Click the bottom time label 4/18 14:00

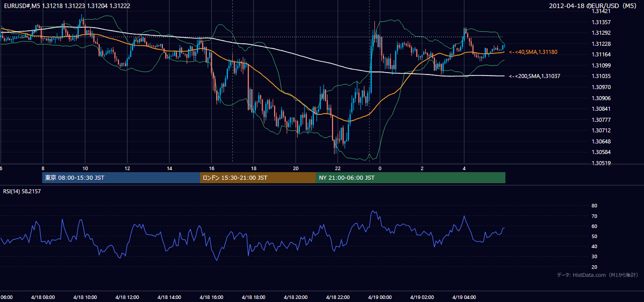(x=169, y=297)
